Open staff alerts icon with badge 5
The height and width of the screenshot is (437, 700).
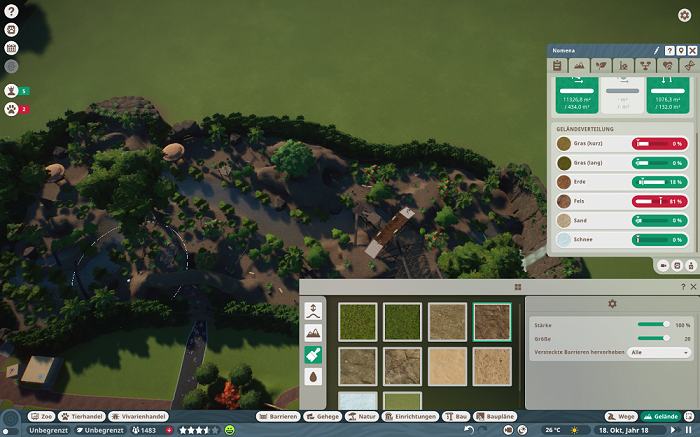pos(11,91)
